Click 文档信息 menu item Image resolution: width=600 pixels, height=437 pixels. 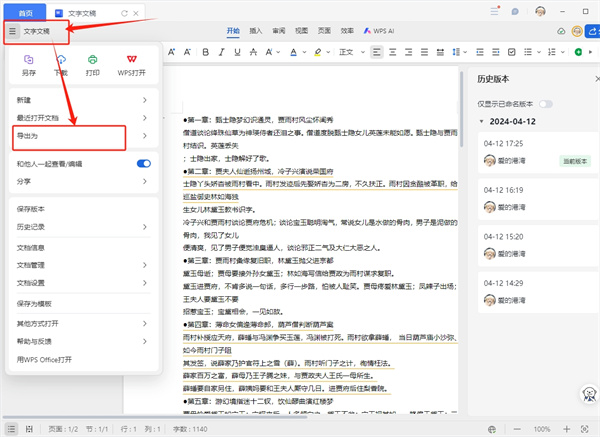[x=82, y=248]
